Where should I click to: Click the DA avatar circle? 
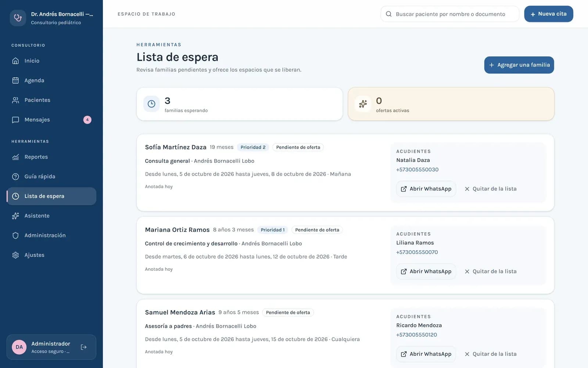tap(19, 347)
